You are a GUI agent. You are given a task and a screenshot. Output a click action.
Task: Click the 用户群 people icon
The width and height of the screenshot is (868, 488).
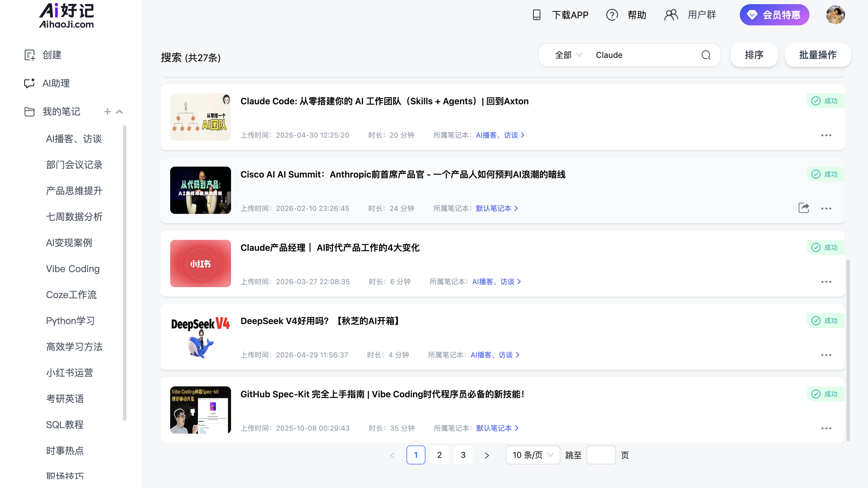(x=671, y=15)
